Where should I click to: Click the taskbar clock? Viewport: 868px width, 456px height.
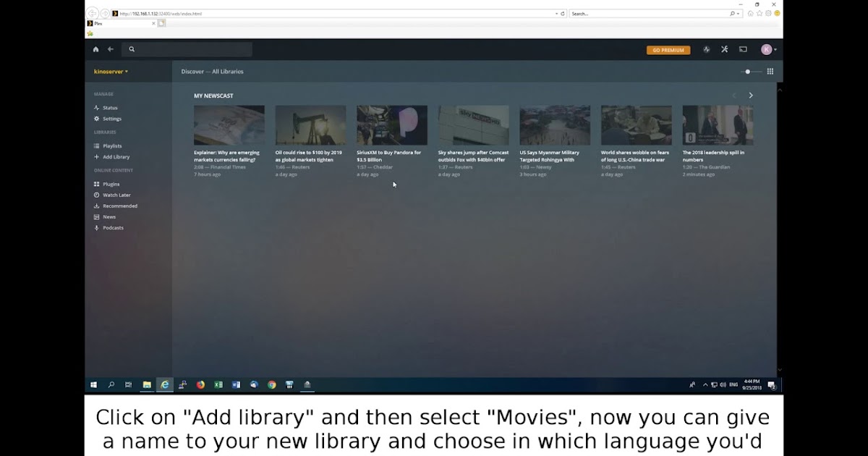tap(752, 385)
